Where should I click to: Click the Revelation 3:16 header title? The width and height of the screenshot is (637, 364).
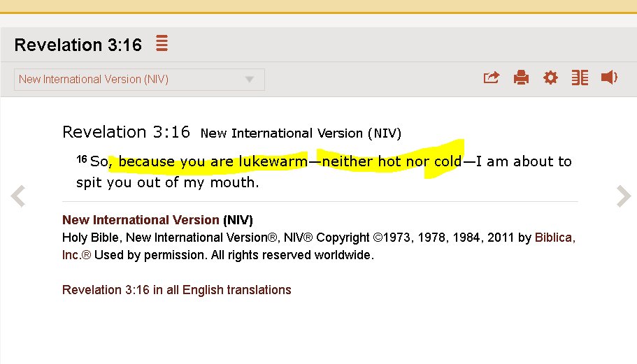tap(78, 45)
